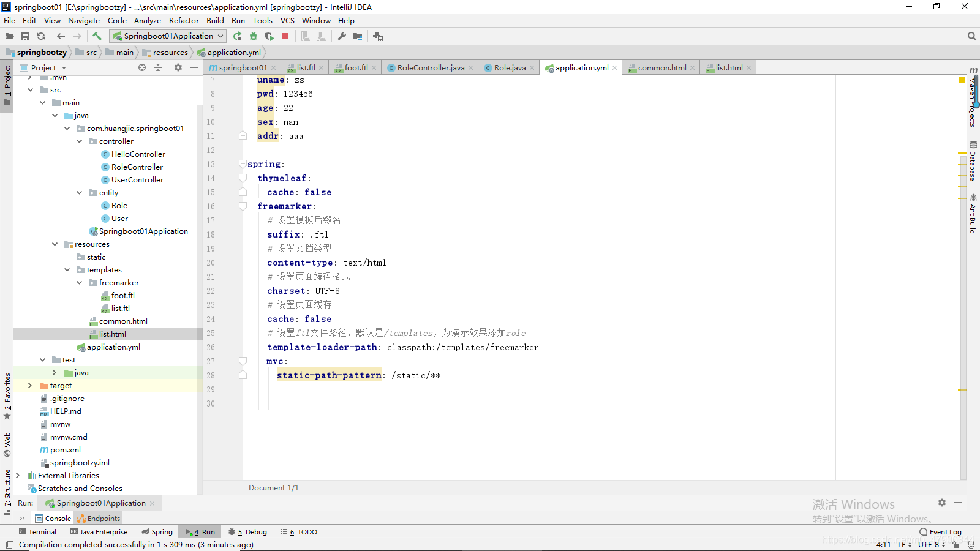980x551 pixels.
Task: Click the fold marker beside spring line
Action: point(243,164)
